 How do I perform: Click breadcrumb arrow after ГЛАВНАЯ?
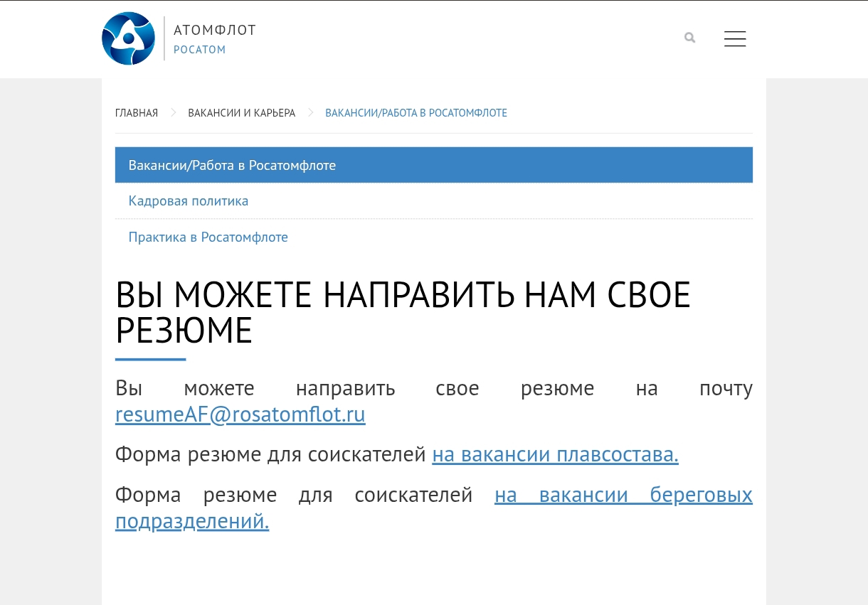click(173, 113)
